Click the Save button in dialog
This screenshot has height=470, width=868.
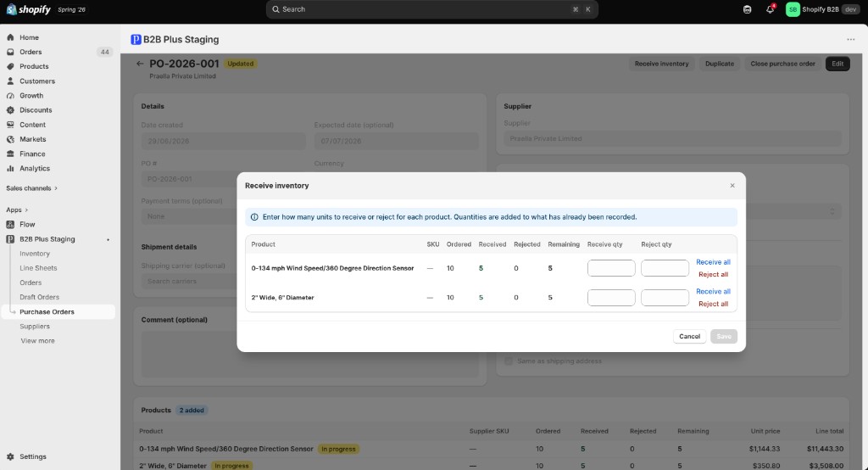[724, 337]
